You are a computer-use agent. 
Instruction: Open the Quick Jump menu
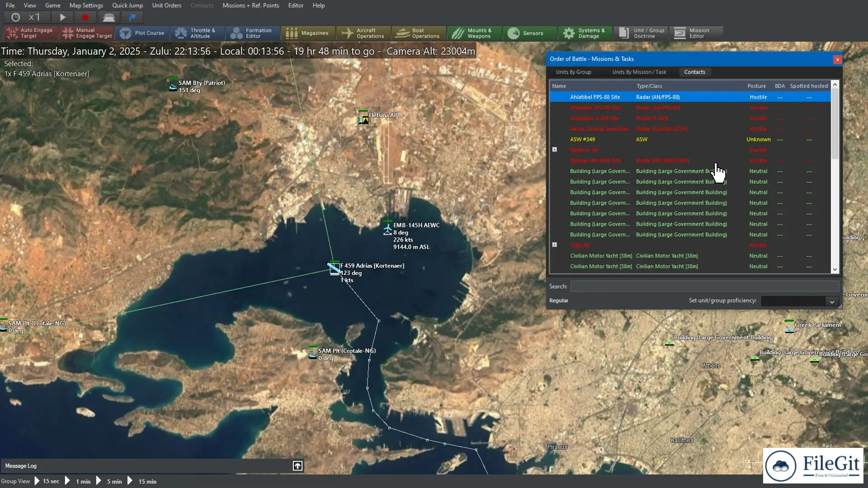pyautogui.click(x=127, y=5)
